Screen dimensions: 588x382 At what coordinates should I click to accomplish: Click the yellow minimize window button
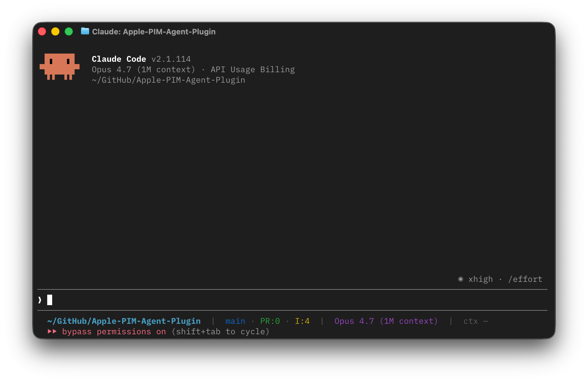pyautogui.click(x=55, y=31)
